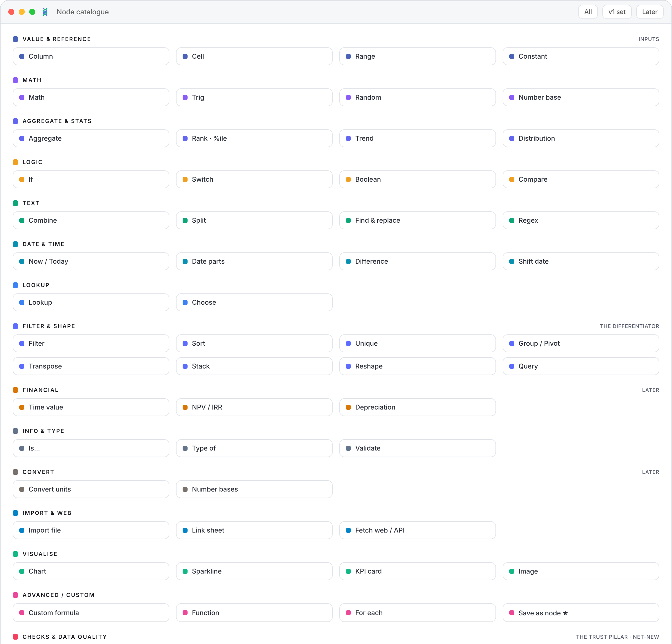
Task: Open the KPI card node
Action: (x=417, y=571)
